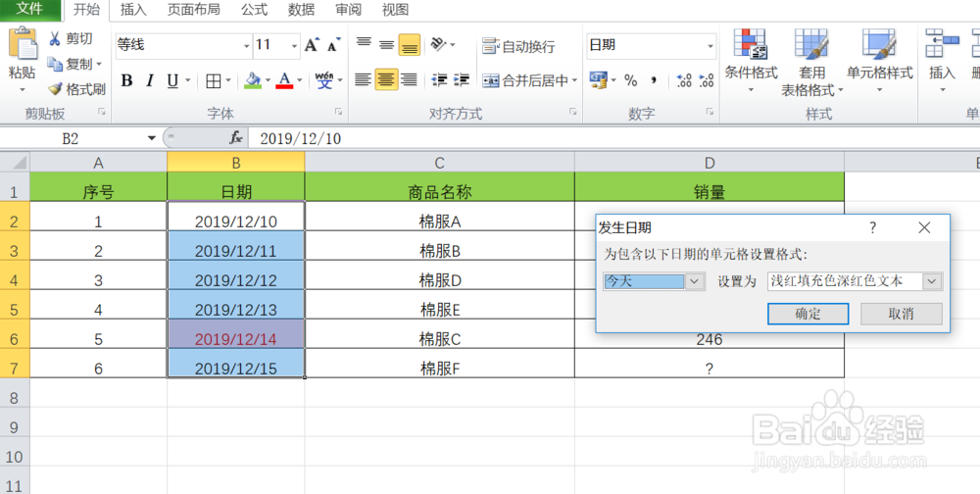The image size is (980, 494).
Task: Select column C header
Action: pyautogui.click(x=440, y=163)
